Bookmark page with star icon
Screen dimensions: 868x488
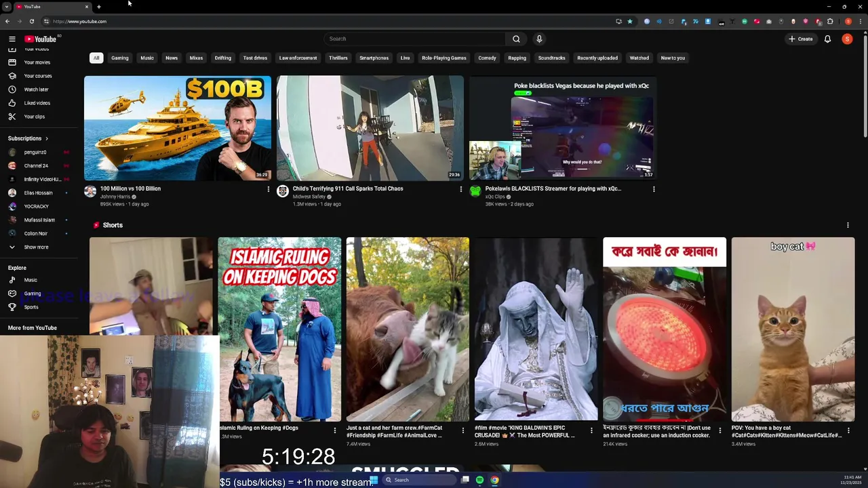[x=629, y=21]
